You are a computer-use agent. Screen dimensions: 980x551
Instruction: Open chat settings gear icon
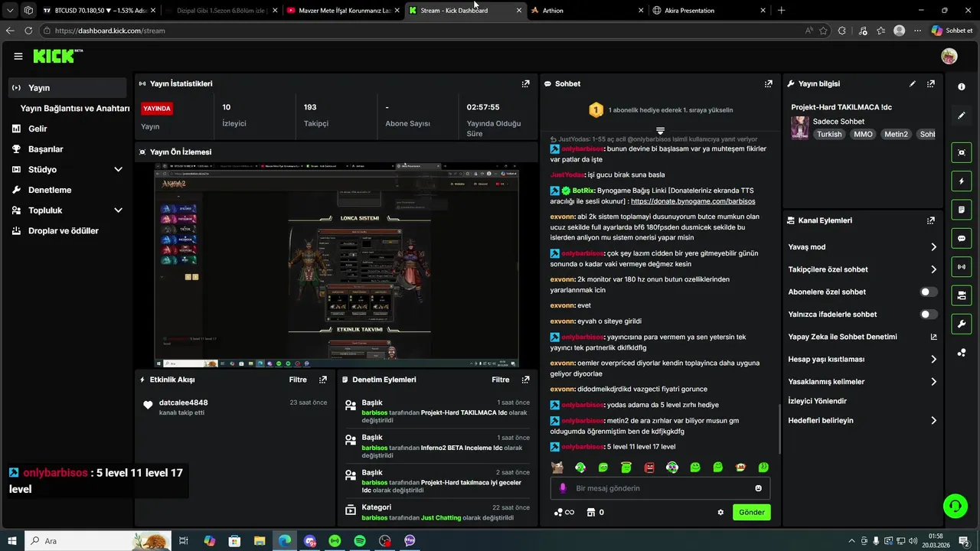tap(720, 513)
